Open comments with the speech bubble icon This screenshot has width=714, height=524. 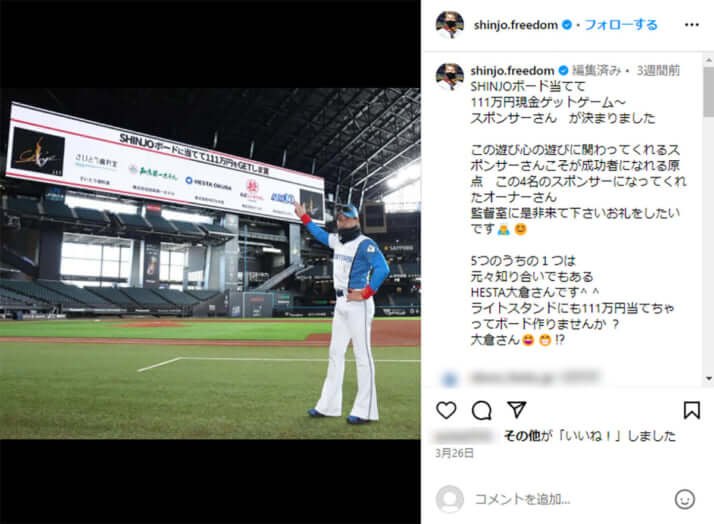point(481,410)
